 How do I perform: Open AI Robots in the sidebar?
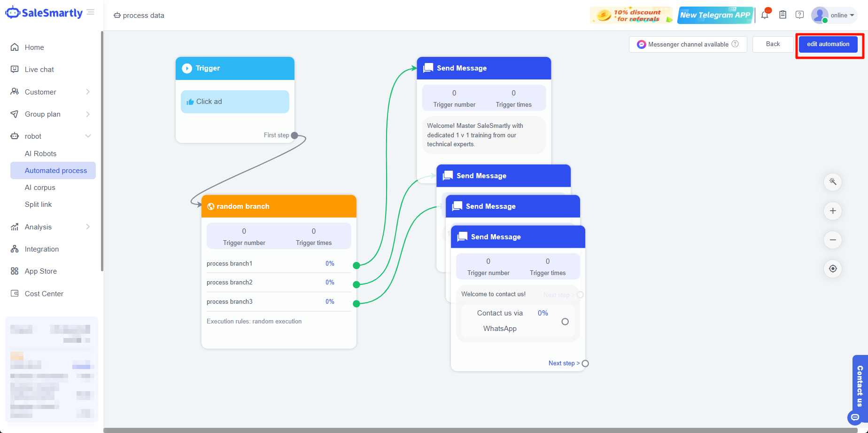40,154
